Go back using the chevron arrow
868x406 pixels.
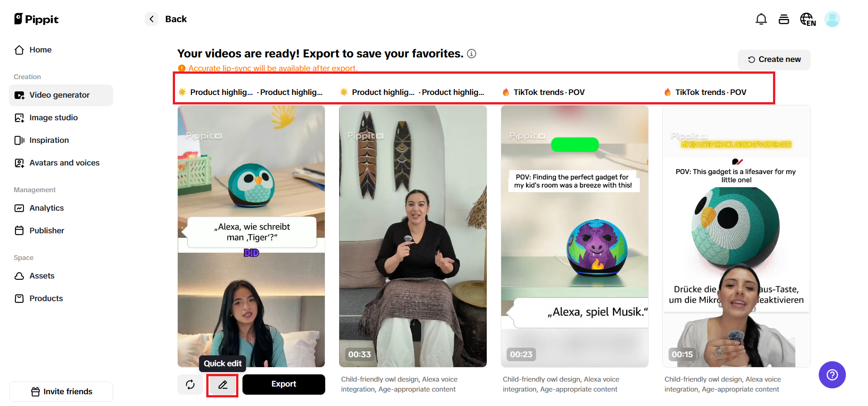(152, 19)
